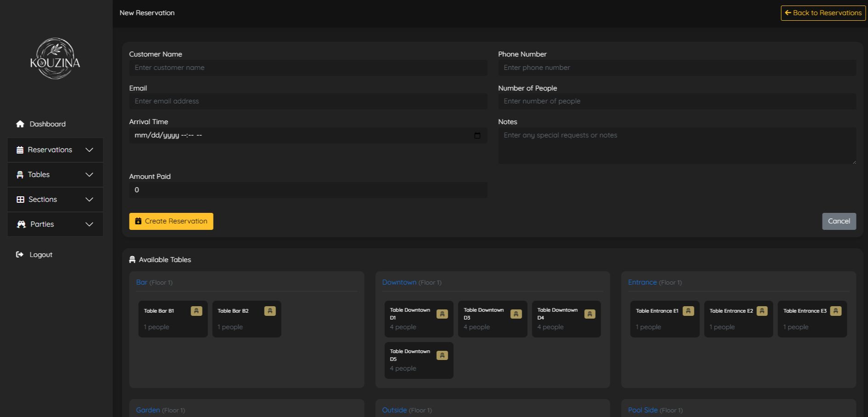Select the Table Bar B2 card label

pyautogui.click(x=233, y=311)
